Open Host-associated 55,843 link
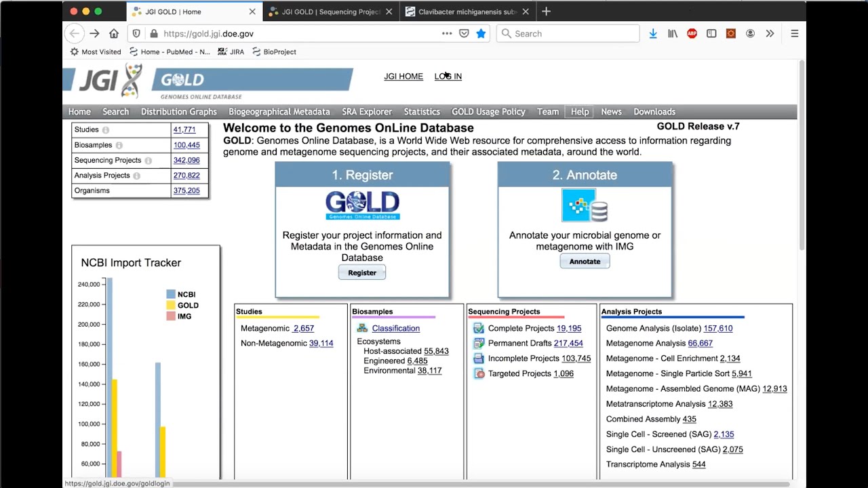 click(x=436, y=351)
